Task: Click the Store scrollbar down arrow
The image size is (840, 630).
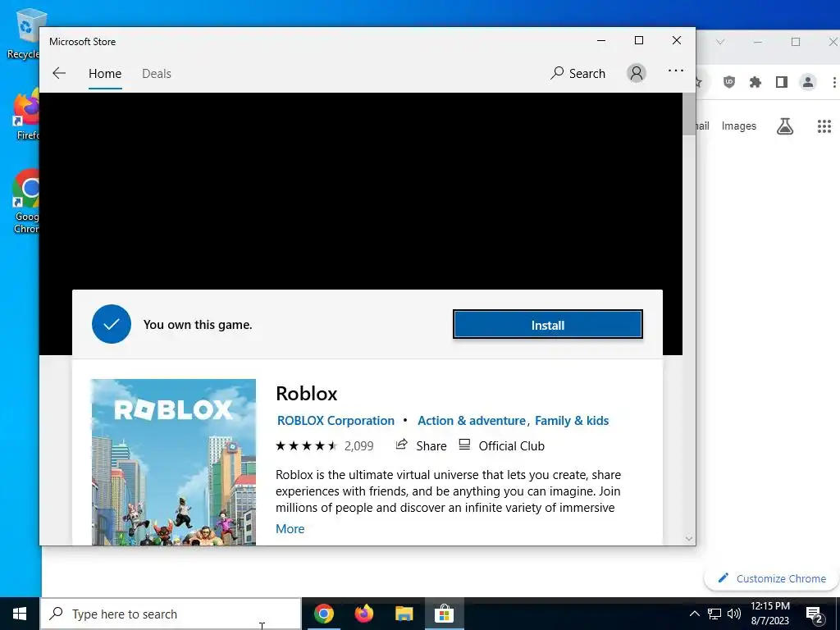Action: tap(689, 538)
